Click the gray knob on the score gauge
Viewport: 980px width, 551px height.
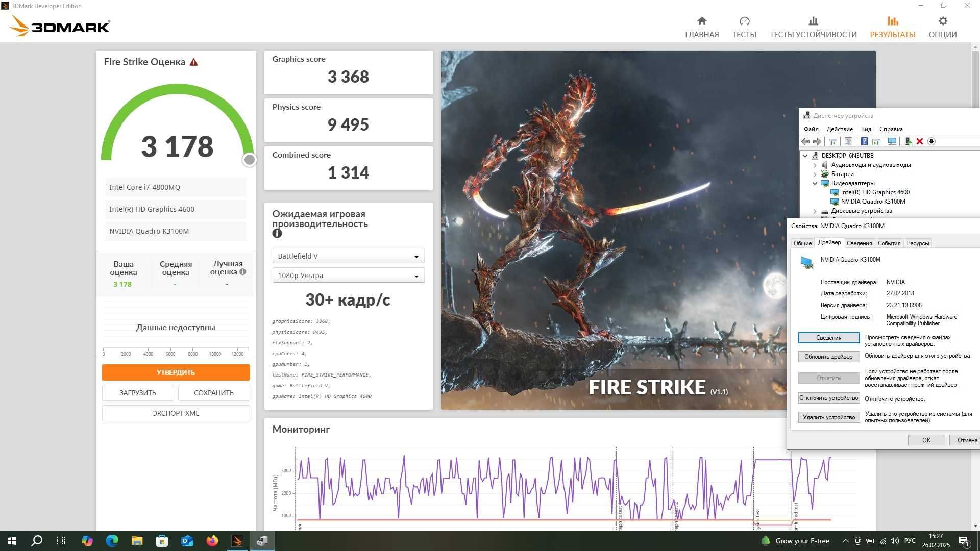click(250, 160)
